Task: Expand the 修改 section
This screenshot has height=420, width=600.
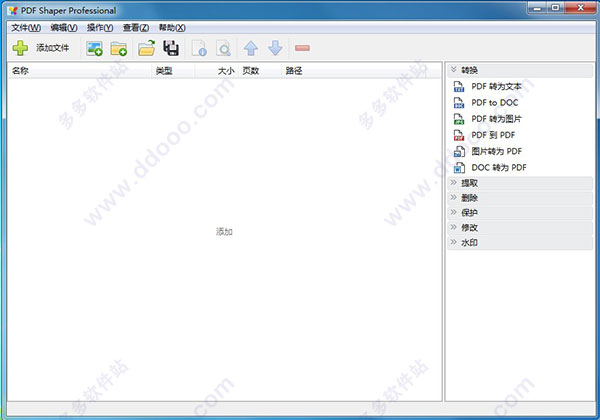Action: (520, 228)
